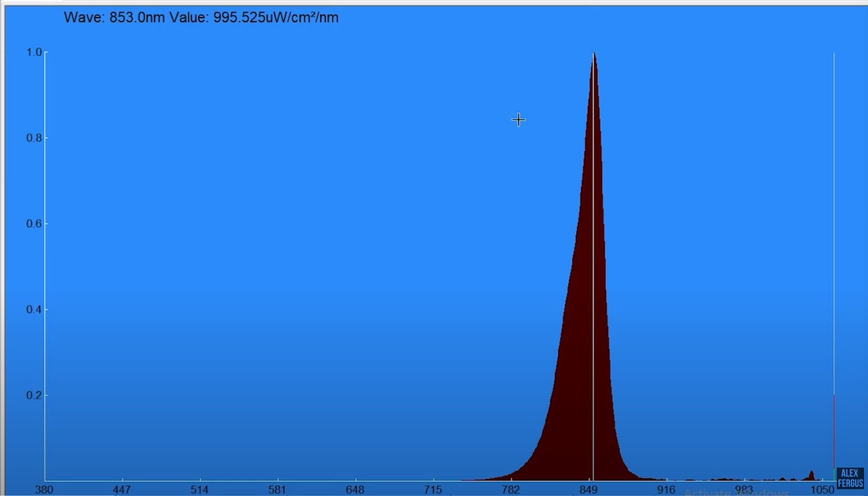This screenshot has width=868, height=496.
Task: Click the ALEX FERGUS watermark badge
Action: coord(849,477)
